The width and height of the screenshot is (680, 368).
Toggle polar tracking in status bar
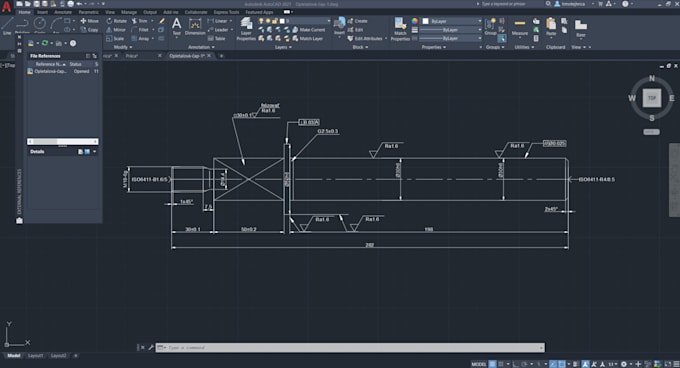[x=524, y=364]
